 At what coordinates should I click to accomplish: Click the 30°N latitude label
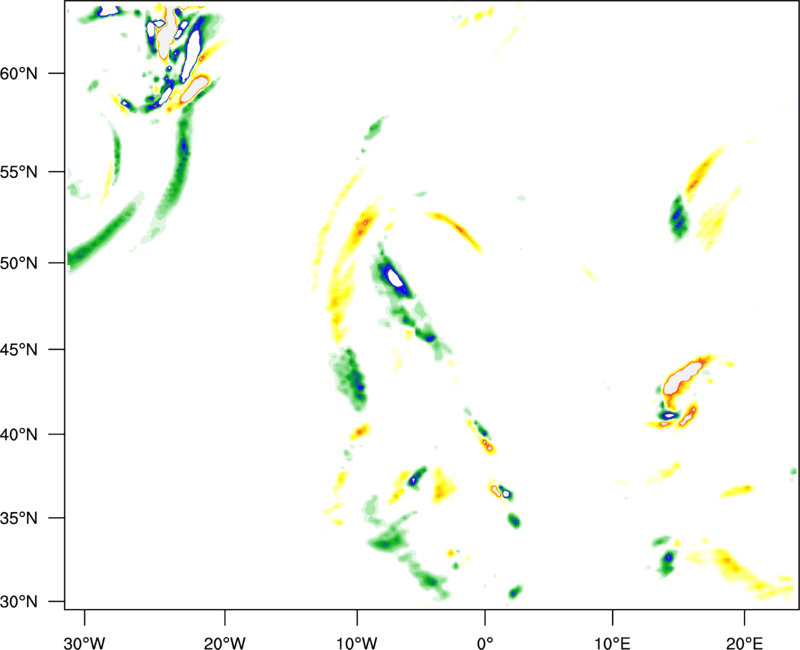tap(19, 602)
